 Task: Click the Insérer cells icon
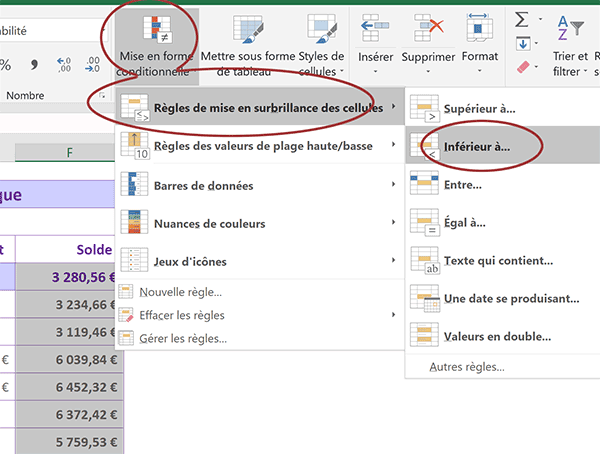coord(375,28)
